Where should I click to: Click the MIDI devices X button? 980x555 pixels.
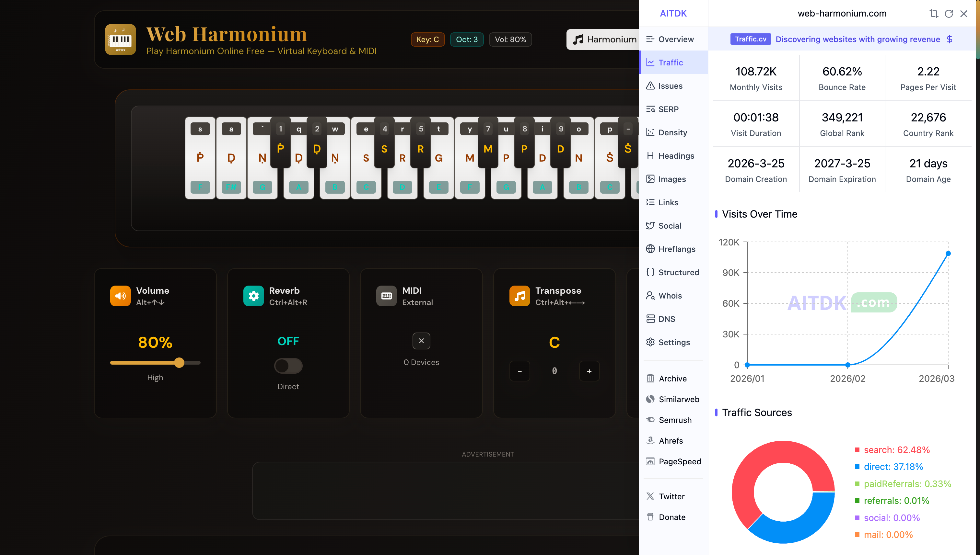(x=421, y=341)
